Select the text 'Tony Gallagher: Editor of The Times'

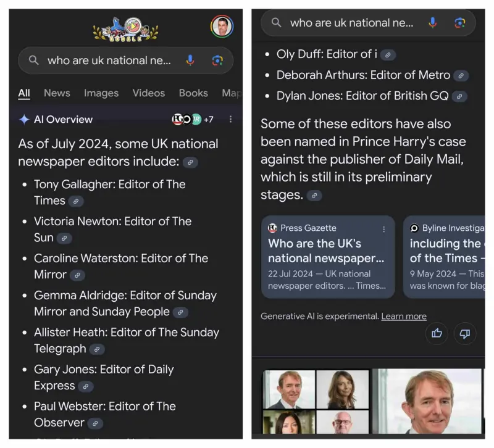click(110, 193)
